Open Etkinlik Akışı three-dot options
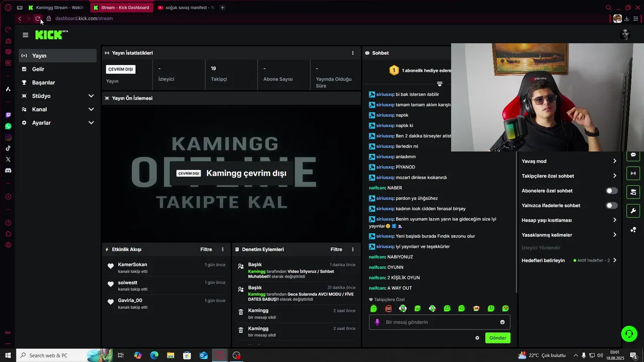This screenshot has width=644, height=362. click(x=222, y=249)
